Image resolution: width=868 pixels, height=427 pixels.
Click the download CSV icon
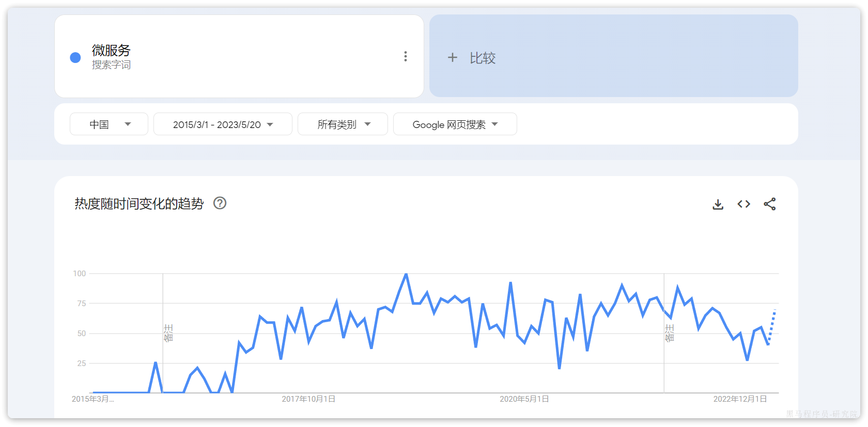[x=718, y=204]
